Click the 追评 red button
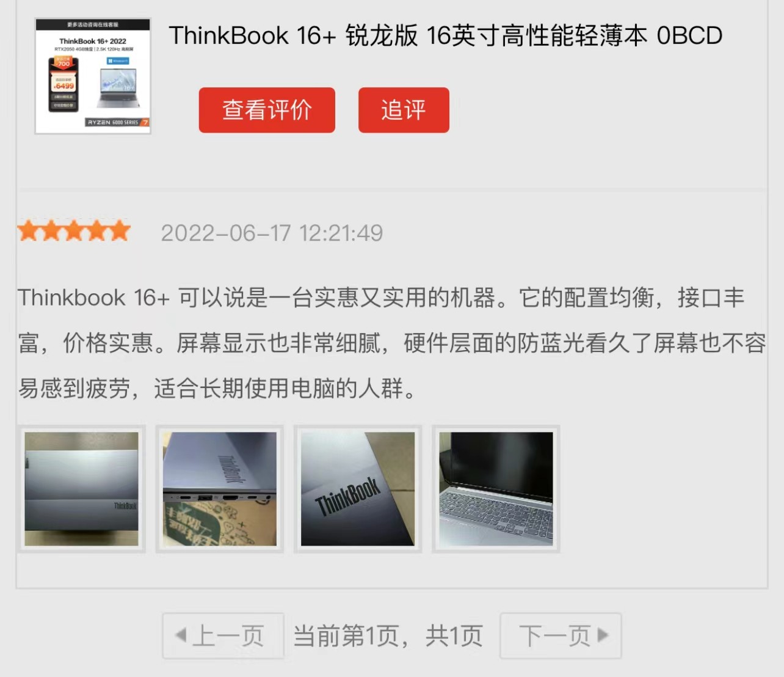 (x=404, y=110)
